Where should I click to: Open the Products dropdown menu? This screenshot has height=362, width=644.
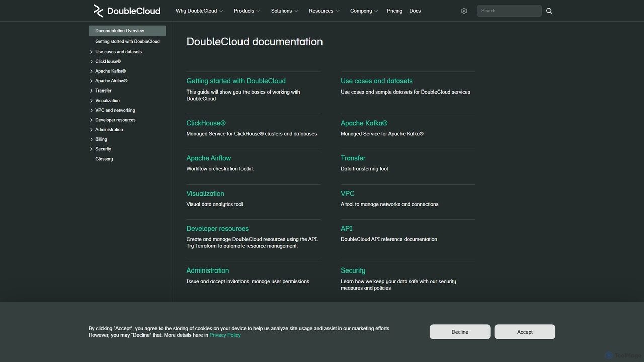tap(247, 11)
